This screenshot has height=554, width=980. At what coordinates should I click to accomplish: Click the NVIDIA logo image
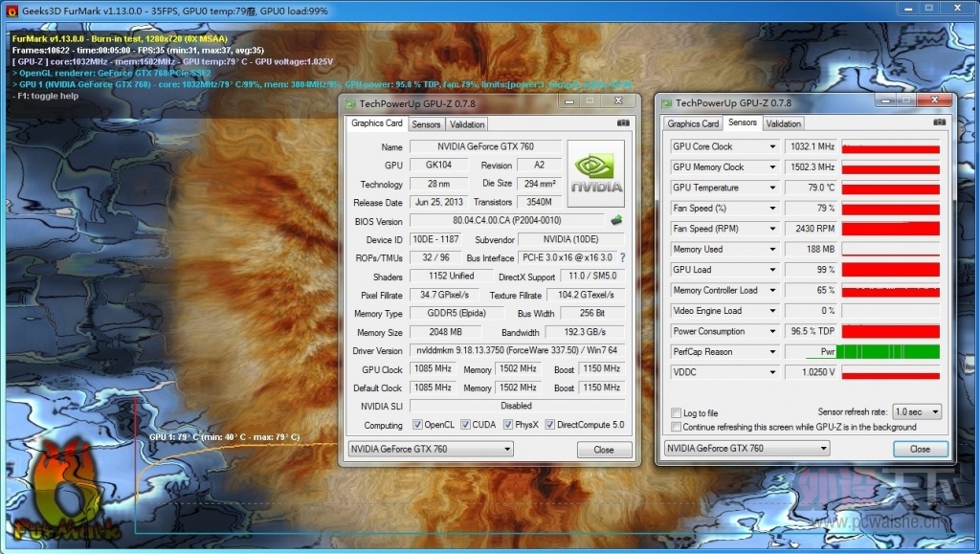pos(595,173)
